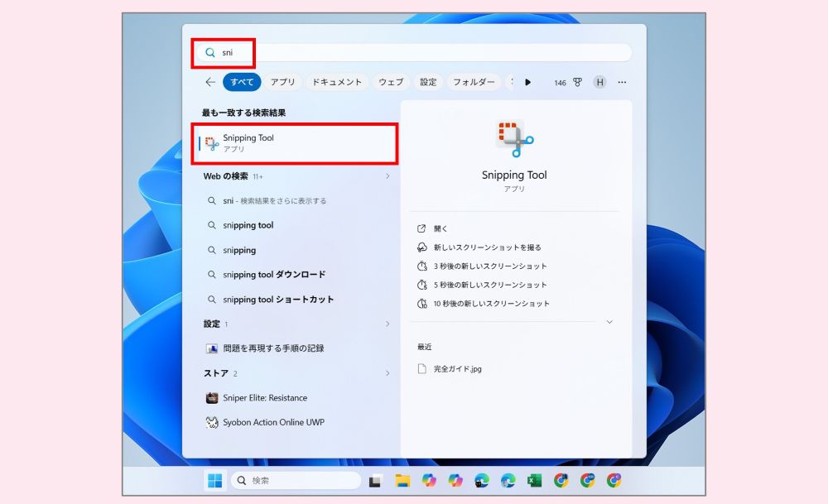Click the Syobon Action Online UWP icon
This screenshot has height=504, width=828.
(x=212, y=422)
